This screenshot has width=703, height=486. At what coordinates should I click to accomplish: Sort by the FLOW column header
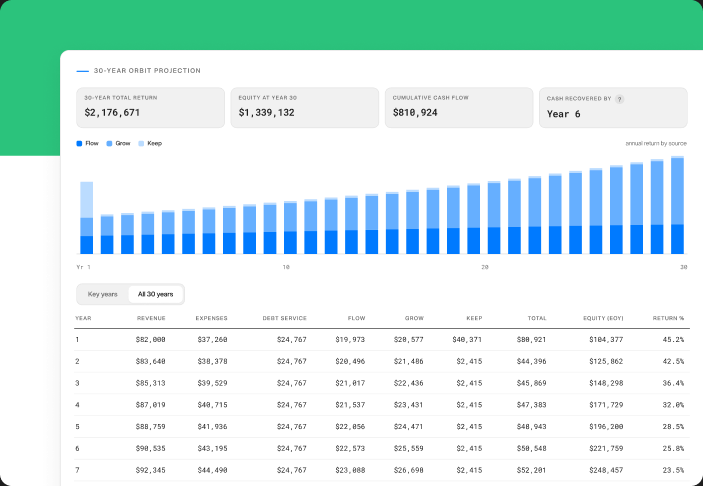pos(356,318)
